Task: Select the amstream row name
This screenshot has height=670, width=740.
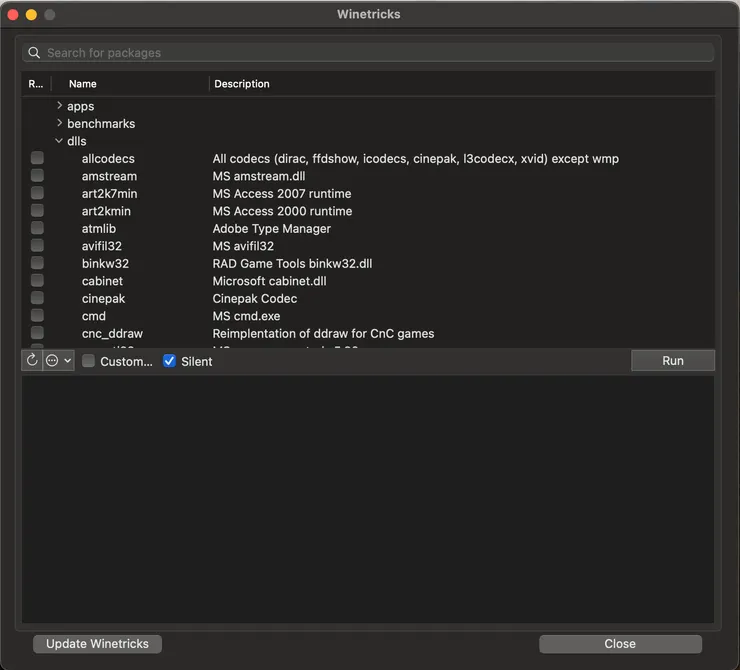Action: coord(109,176)
